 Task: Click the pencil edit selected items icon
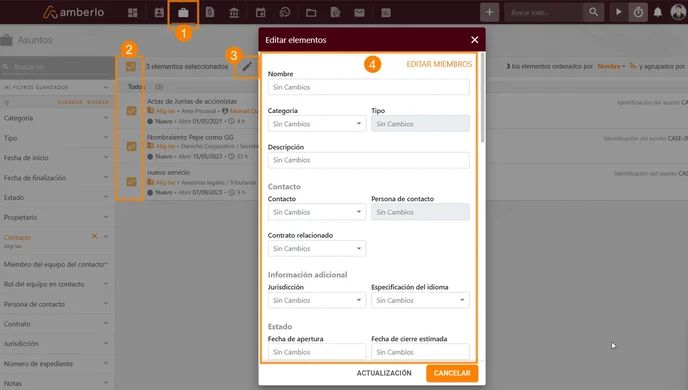tap(247, 66)
